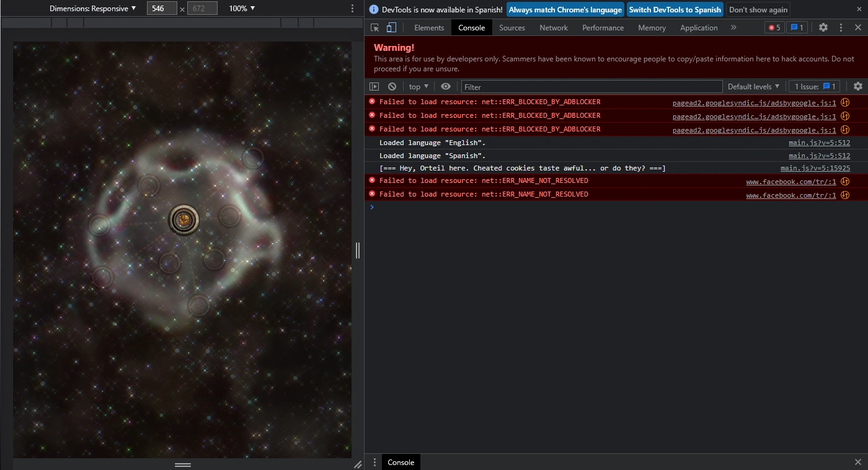Open the 1 Issue button

(x=815, y=87)
